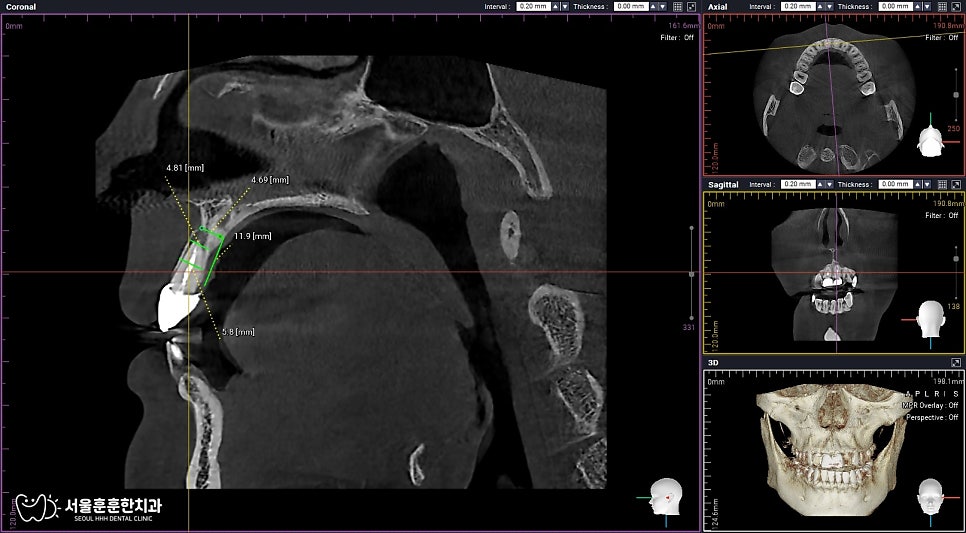Maximize the 3D view panel
Viewport: 966px width, 533px height.
click(x=956, y=363)
